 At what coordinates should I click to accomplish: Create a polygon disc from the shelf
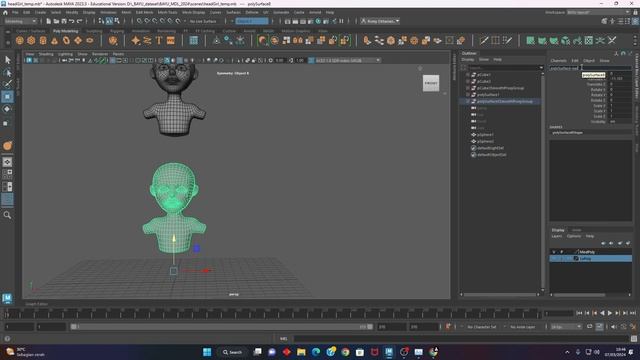90,40
